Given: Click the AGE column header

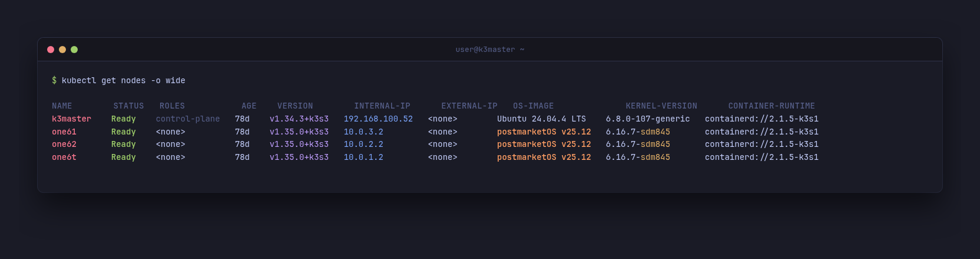Looking at the screenshot, I should pyautogui.click(x=249, y=106).
